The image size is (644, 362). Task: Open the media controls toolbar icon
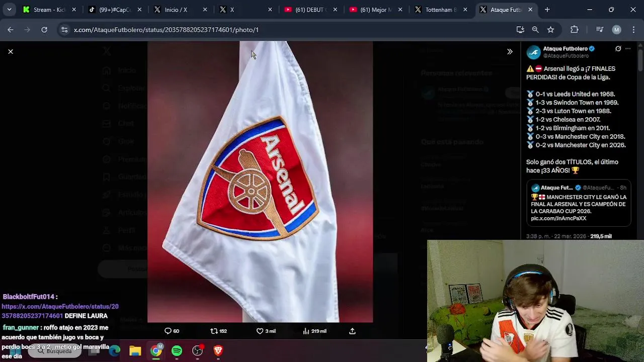599,30
